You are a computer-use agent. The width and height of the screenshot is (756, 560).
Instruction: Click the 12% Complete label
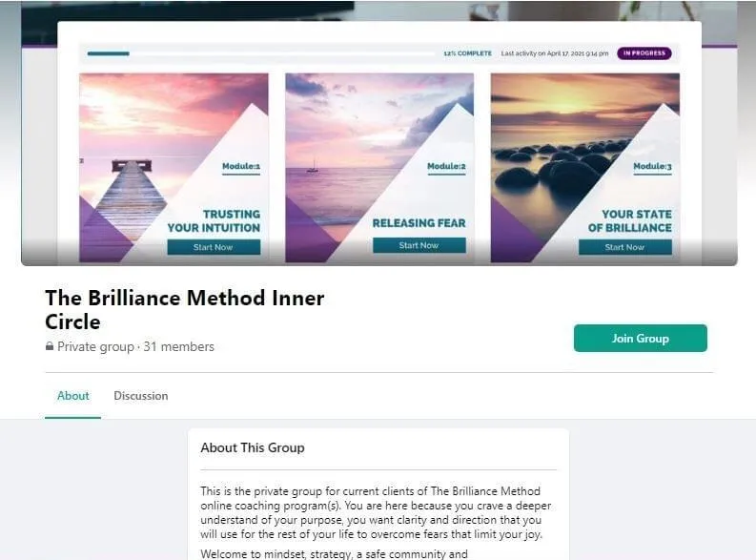coord(468,53)
